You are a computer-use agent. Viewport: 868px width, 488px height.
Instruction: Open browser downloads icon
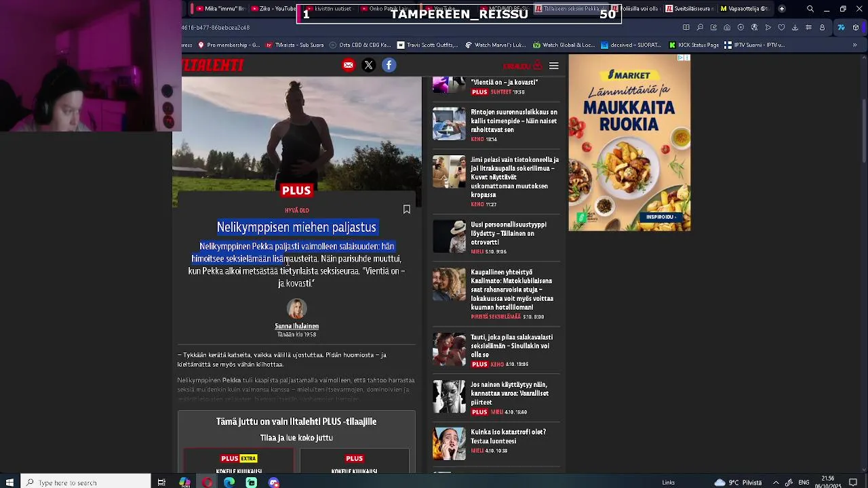click(795, 28)
